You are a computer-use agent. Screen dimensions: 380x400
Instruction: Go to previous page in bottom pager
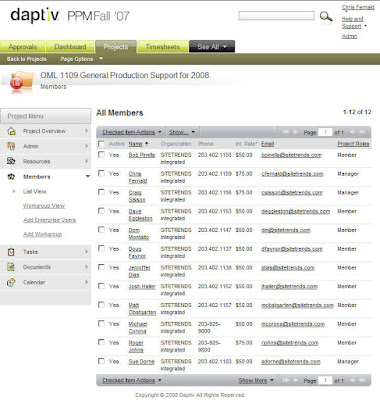coord(295,380)
